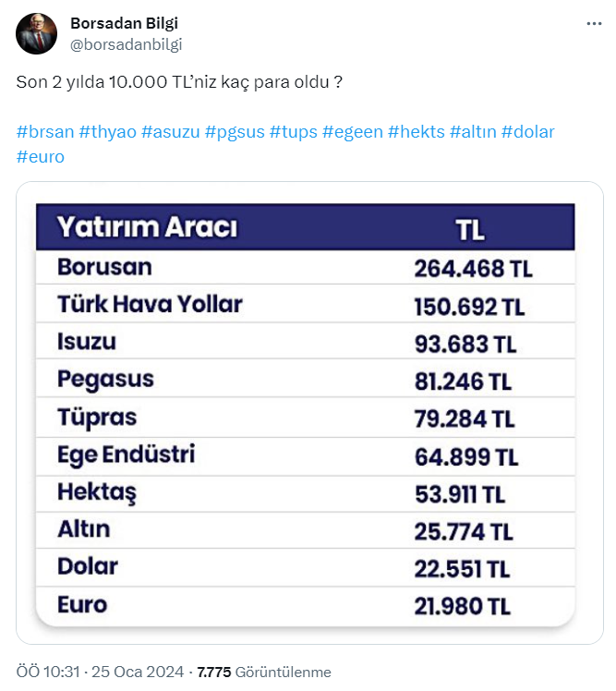Click the Yatırım Aracı table header
616x691 pixels.
148,227
